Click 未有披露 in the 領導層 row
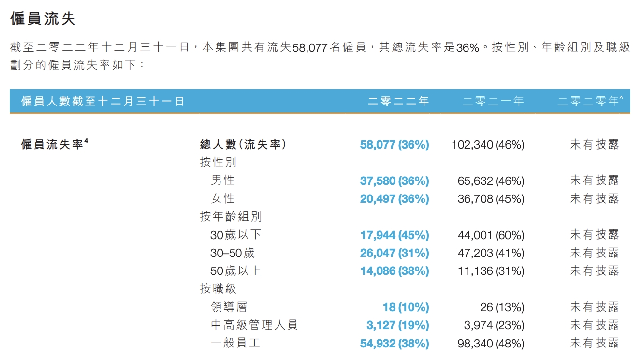 click(x=594, y=307)
